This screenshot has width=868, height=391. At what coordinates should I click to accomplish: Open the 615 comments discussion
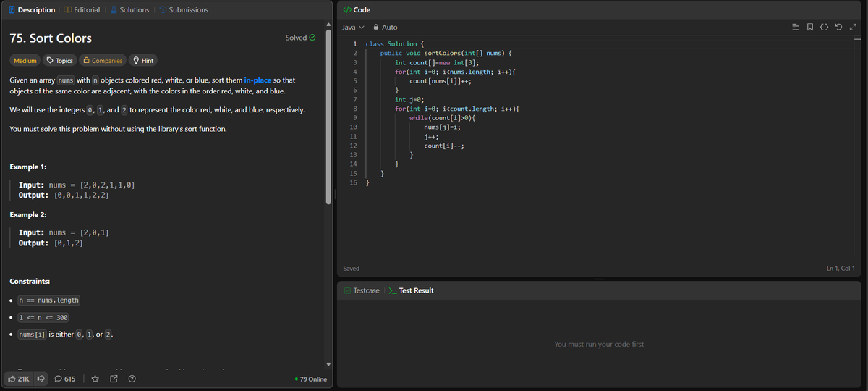65,379
